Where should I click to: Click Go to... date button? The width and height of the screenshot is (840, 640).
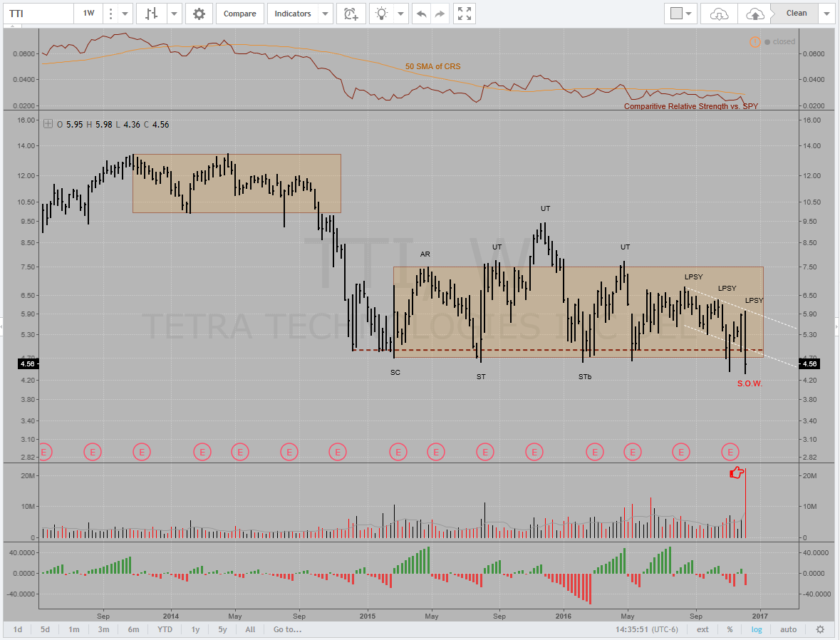click(x=288, y=629)
